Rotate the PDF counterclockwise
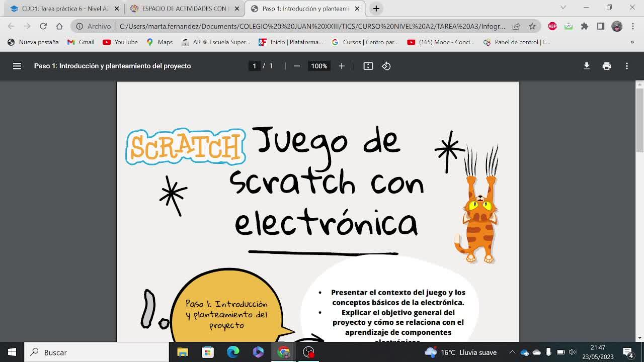 (386, 66)
